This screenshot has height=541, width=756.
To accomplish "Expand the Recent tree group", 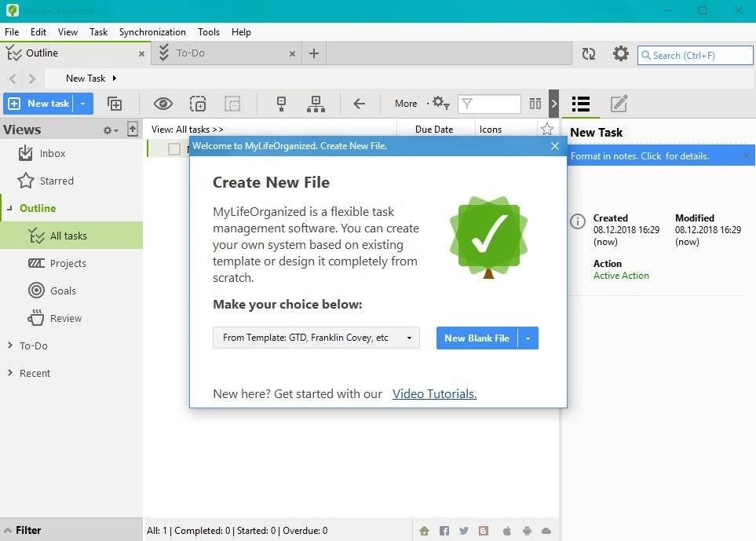I will click(x=10, y=373).
